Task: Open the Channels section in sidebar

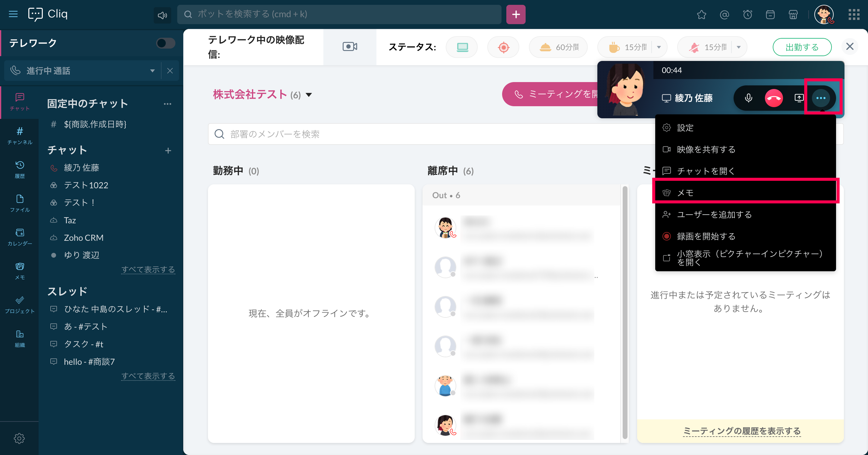Action: pyautogui.click(x=20, y=135)
